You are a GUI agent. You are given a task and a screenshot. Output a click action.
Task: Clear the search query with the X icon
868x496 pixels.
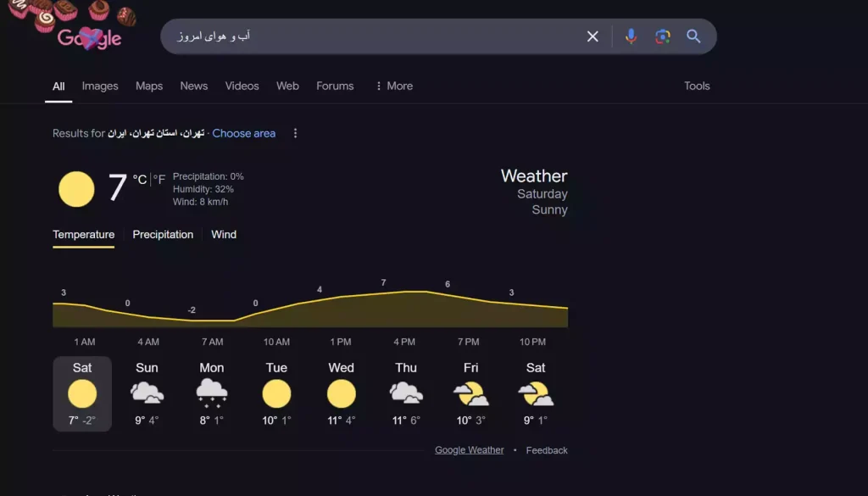point(593,36)
